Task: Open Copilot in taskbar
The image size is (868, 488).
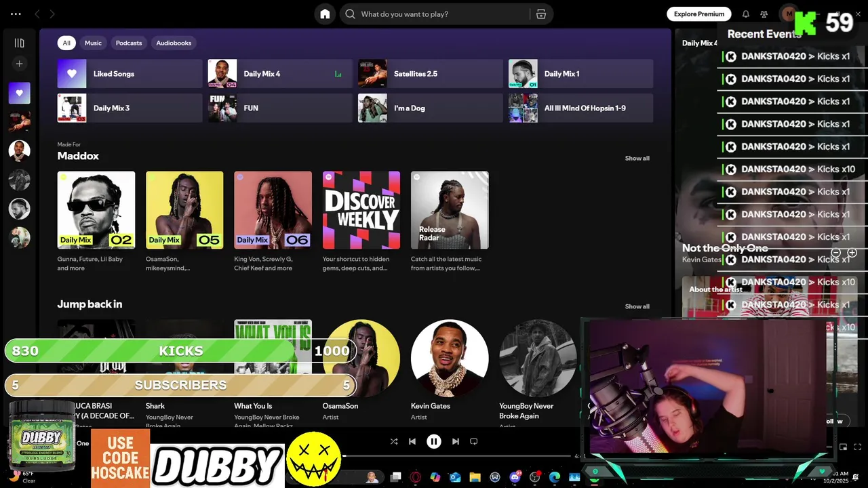Action: tap(435, 478)
